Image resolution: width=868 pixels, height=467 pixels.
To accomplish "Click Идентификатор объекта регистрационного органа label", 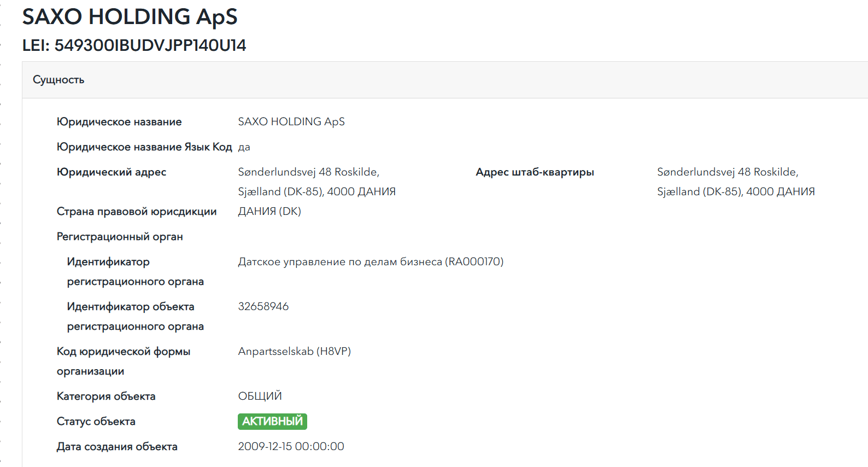I will pyautogui.click(x=136, y=317).
